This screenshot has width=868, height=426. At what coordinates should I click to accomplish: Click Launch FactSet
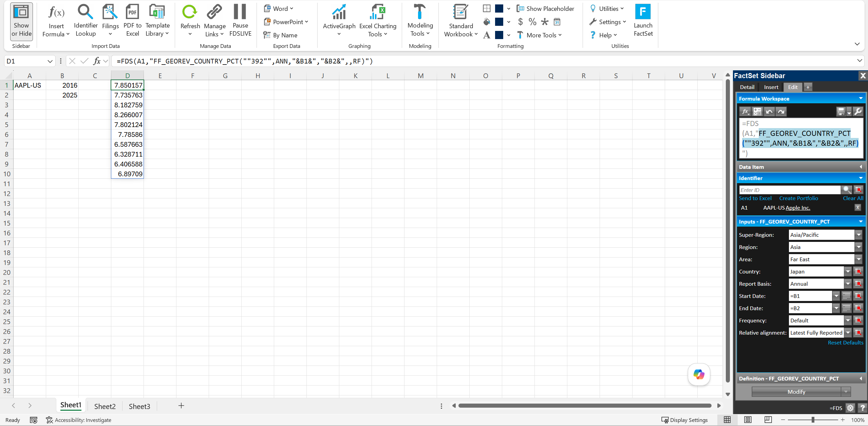tap(643, 21)
